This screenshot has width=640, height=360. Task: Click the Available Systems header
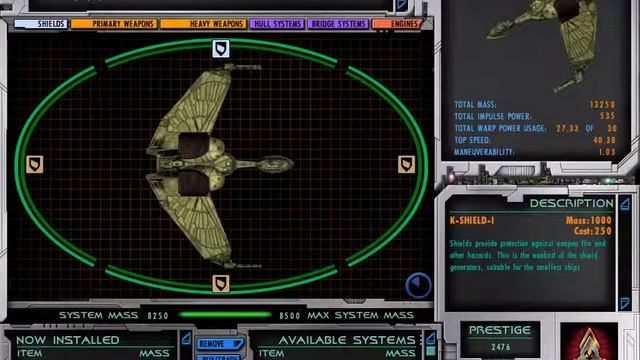point(347,340)
